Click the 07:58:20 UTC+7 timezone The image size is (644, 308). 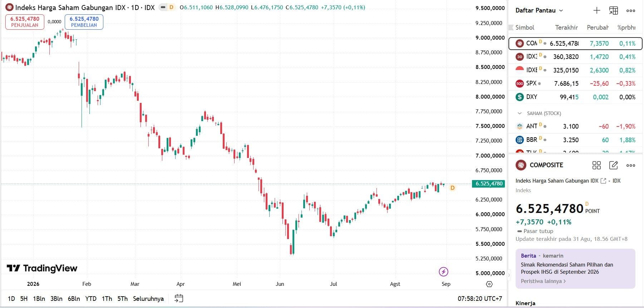pyautogui.click(x=480, y=299)
